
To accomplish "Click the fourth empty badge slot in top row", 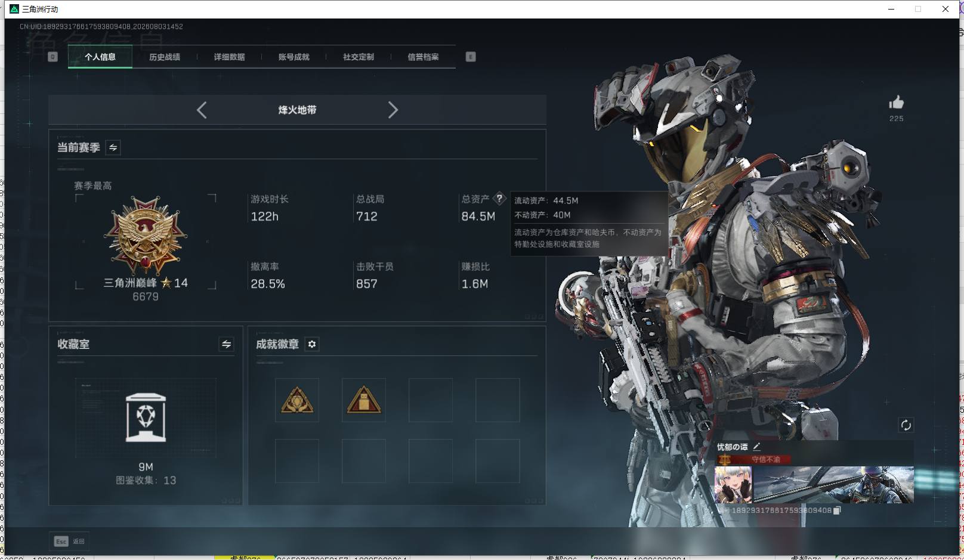I will (x=498, y=400).
